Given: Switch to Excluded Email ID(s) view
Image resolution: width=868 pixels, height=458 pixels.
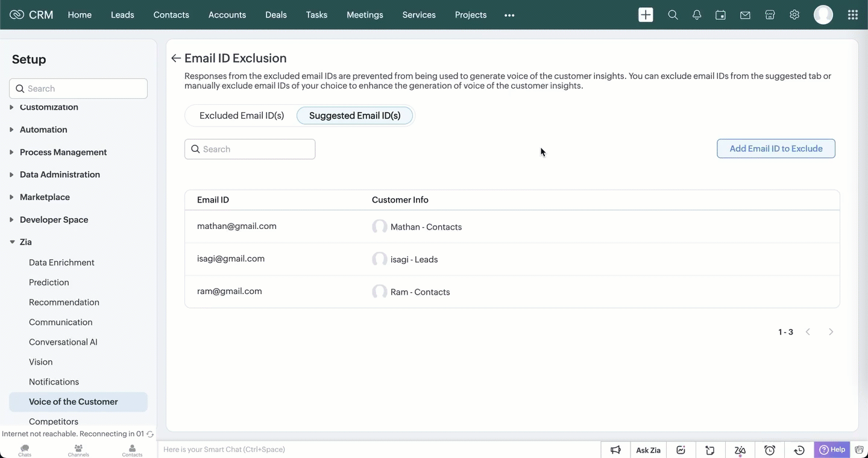Looking at the screenshot, I should pyautogui.click(x=241, y=116).
